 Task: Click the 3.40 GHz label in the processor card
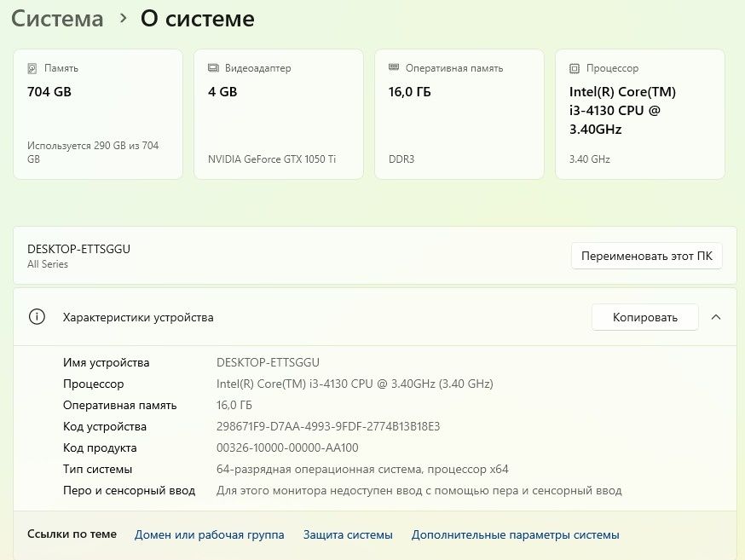pos(590,159)
